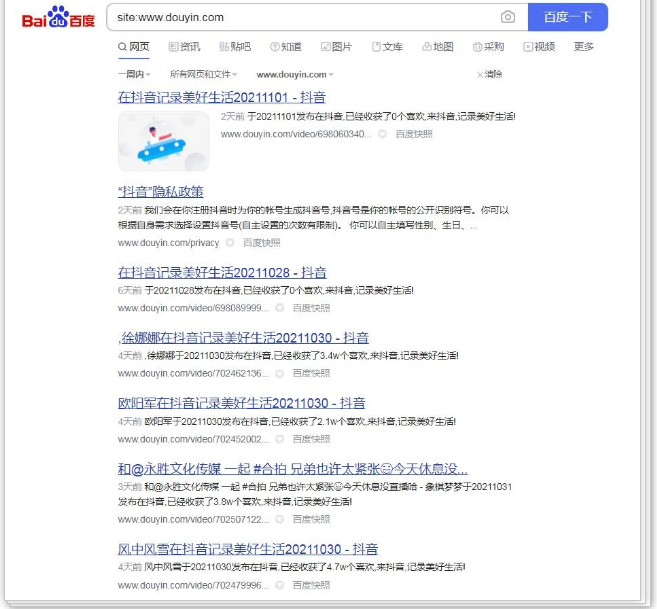The image size is (657, 609).
Task: Select the 网页 tab
Action: (x=134, y=47)
